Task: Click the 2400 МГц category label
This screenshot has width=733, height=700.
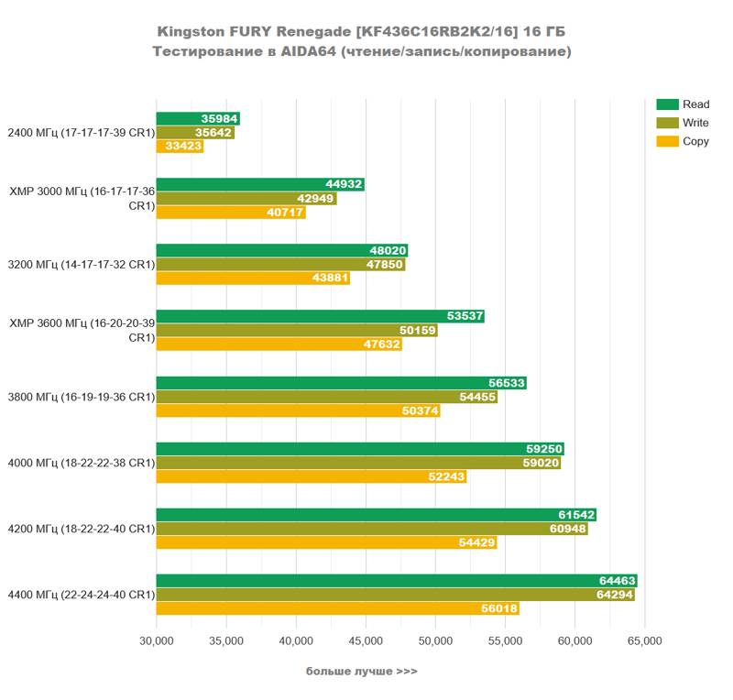Action: point(81,133)
